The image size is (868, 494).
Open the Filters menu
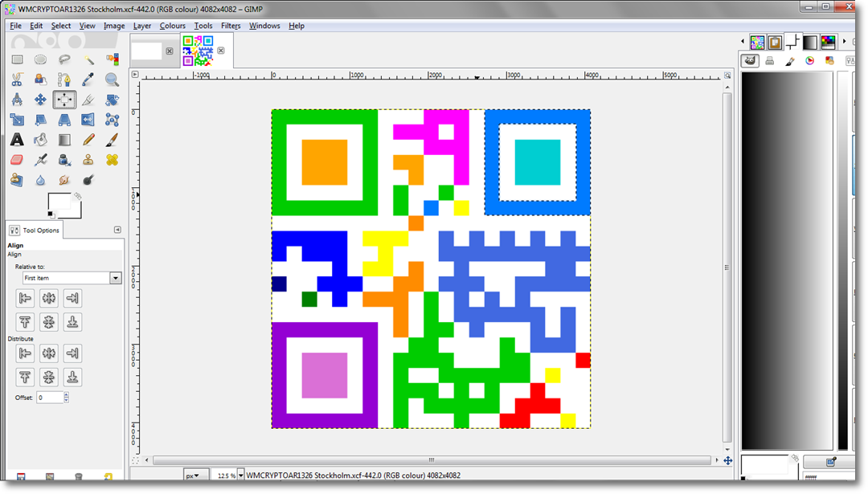coord(231,26)
